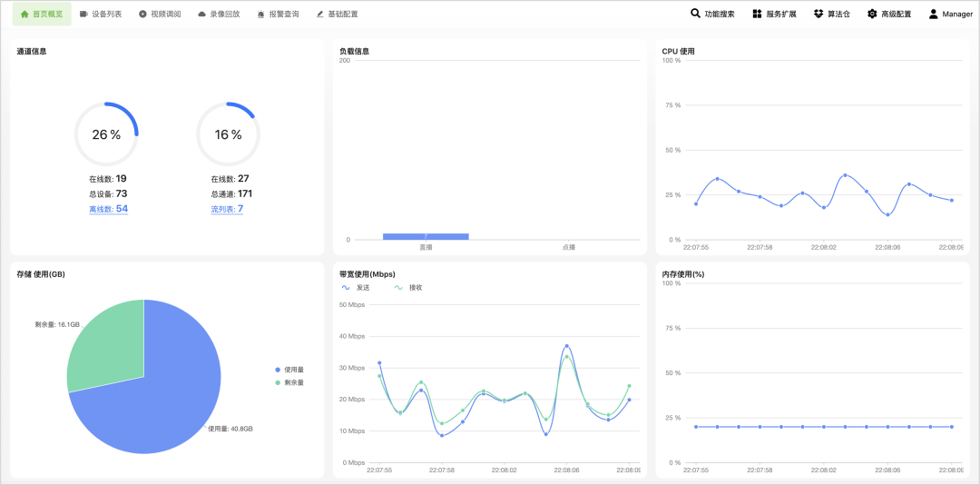Click the box icon for 算法仓
The image size is (980, 485).
point(818,14)
